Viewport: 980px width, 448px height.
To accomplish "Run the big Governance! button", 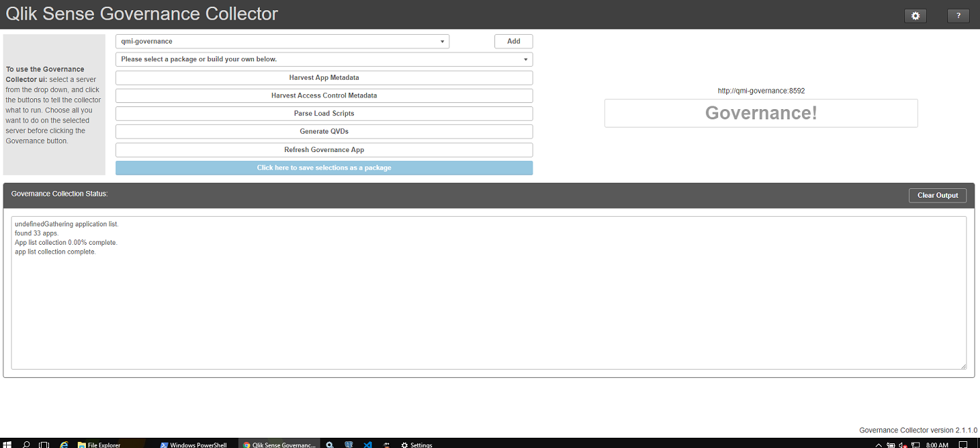I will (x=761, y=113).
